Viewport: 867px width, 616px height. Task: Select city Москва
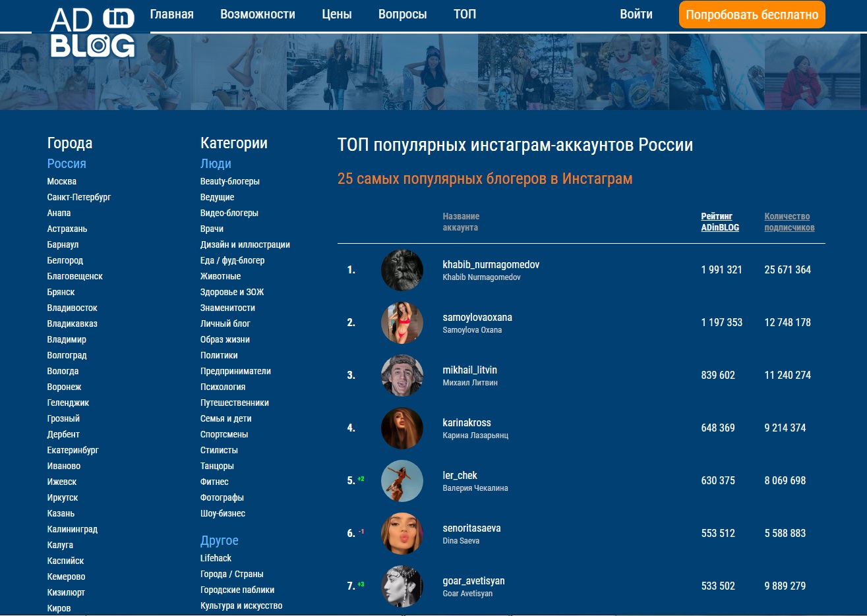pyautogui.click(x=62, y=181)
